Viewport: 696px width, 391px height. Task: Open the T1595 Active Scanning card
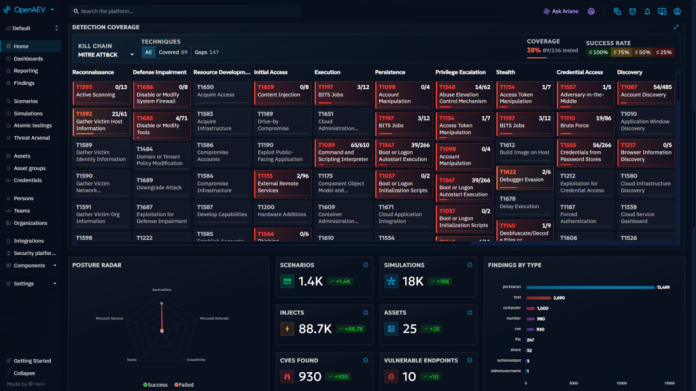tap(101, 93)
